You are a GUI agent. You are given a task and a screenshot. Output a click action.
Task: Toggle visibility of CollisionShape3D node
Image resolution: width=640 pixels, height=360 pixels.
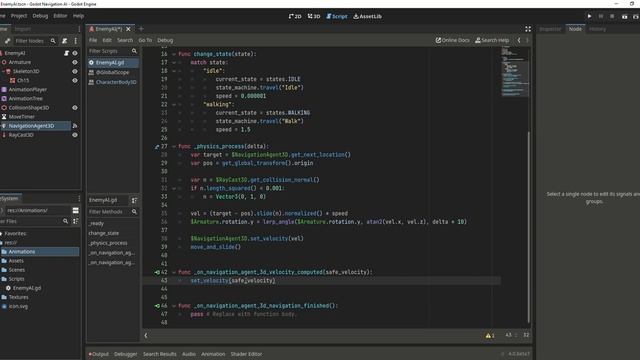tap(75, 108)
